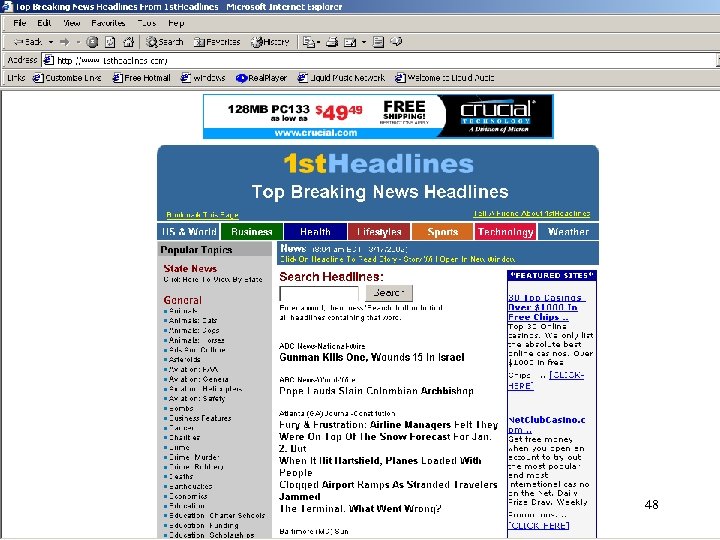This screenshot has height=540, width=720.
Task: Click the Search button beside text box
Action: 389,293
